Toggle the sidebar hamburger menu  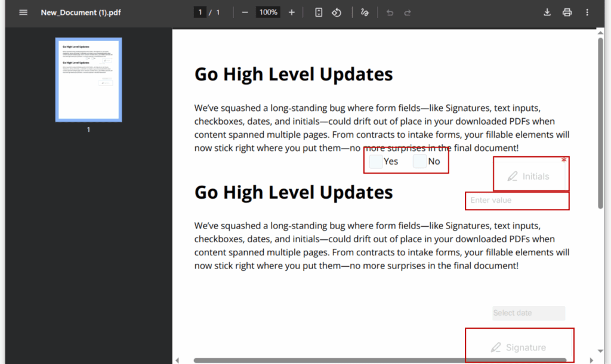23,13
